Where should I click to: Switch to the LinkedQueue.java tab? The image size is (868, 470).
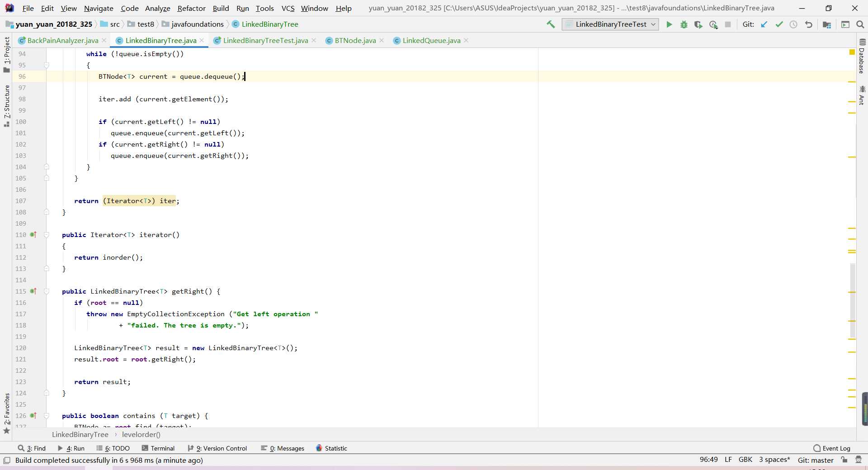pyautogui.click(x=431, y=41)
